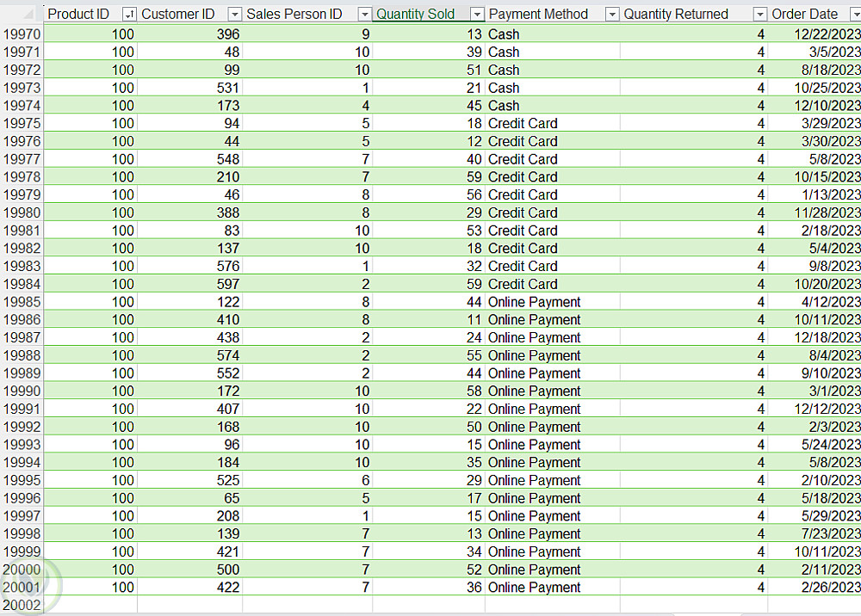Select the Quantity Returned header cell

click(694, 15)
